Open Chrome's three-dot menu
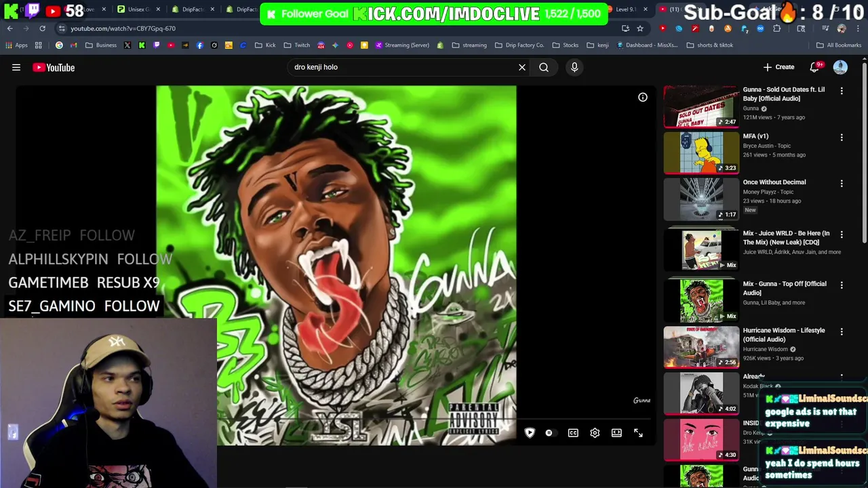Viewport: 868px width, 488px height. click(858, 28)
